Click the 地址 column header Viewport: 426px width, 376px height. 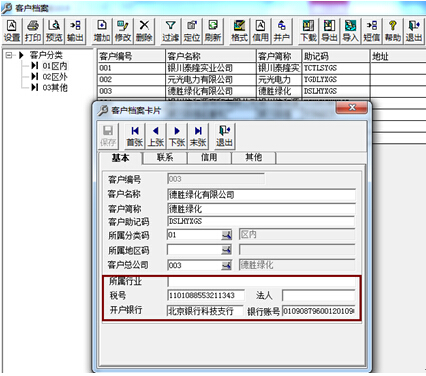tap(398, 56)
